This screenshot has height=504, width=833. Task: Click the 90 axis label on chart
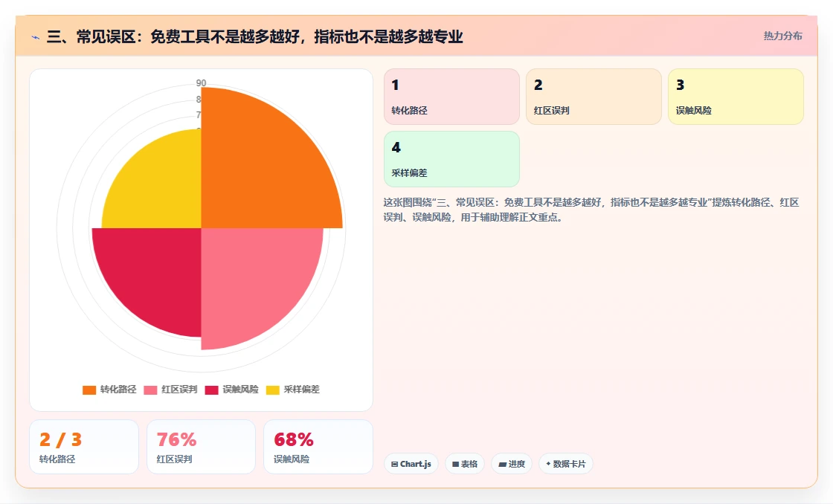pos(201,83)
